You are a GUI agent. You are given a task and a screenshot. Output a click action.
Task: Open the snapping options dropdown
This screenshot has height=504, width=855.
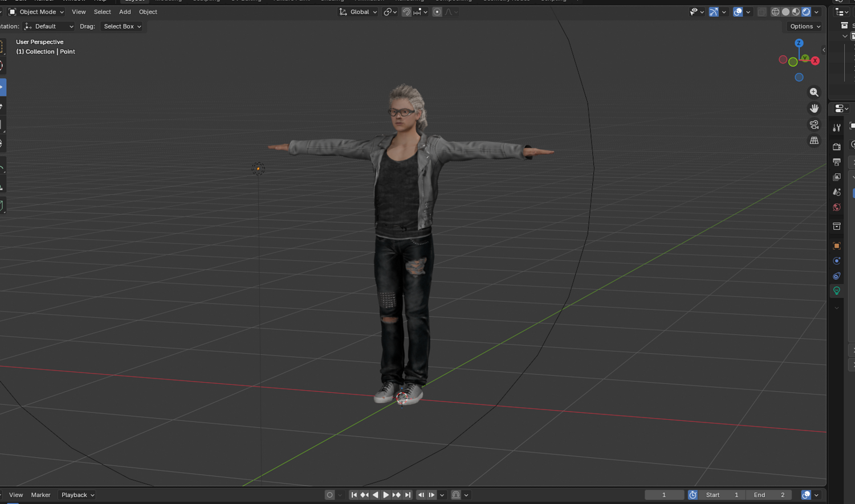421,12
